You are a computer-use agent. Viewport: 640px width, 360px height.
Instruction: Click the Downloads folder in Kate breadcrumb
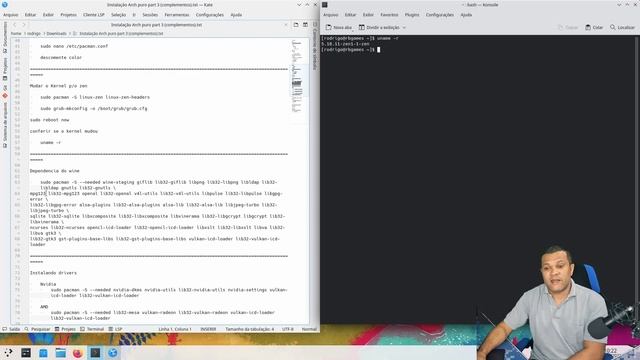(56, 33)
